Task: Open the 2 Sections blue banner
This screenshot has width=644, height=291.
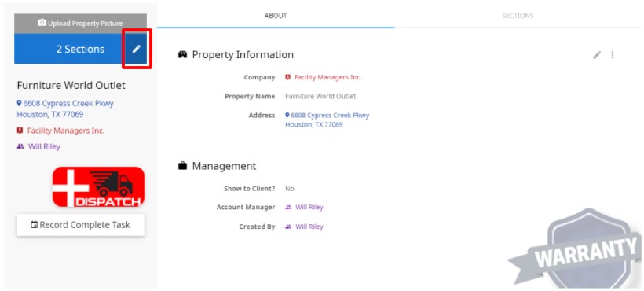Action: click(70, 49)
